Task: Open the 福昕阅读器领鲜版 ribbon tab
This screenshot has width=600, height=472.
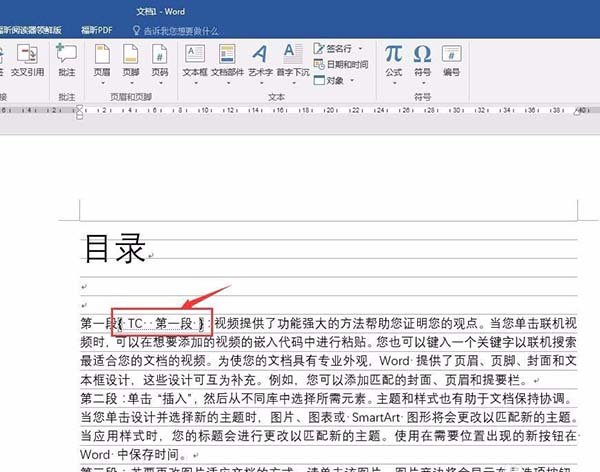Action: point(30,30)
